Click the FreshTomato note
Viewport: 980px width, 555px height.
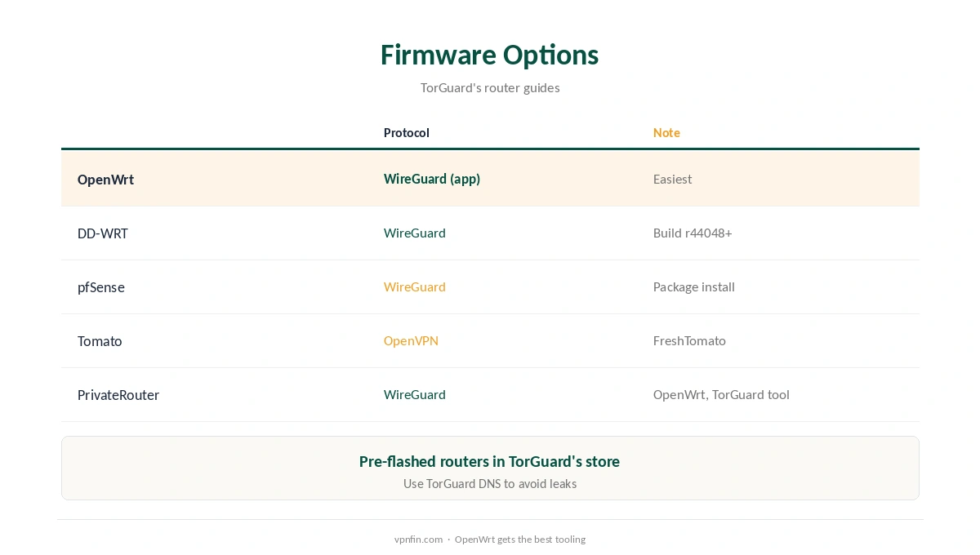(x=689, y=340)
